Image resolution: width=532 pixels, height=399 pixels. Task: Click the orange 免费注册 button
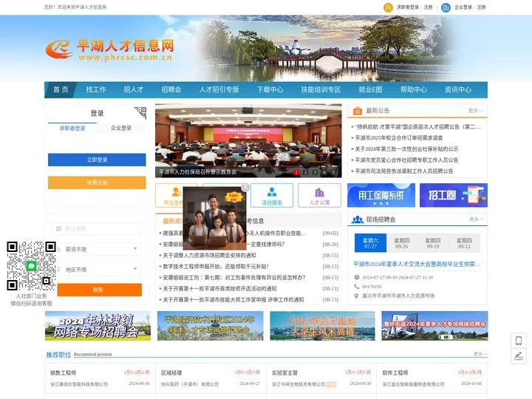tap(97, 183)
